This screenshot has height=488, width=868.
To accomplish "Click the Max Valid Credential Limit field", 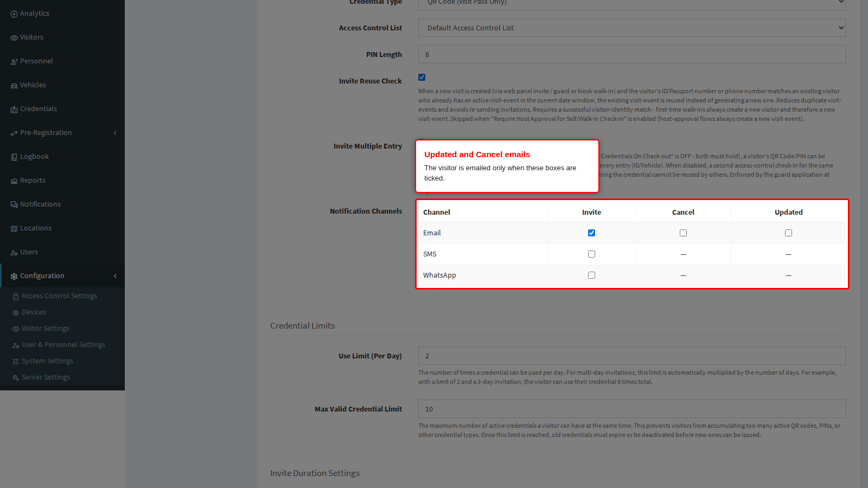I will point(632,409).
